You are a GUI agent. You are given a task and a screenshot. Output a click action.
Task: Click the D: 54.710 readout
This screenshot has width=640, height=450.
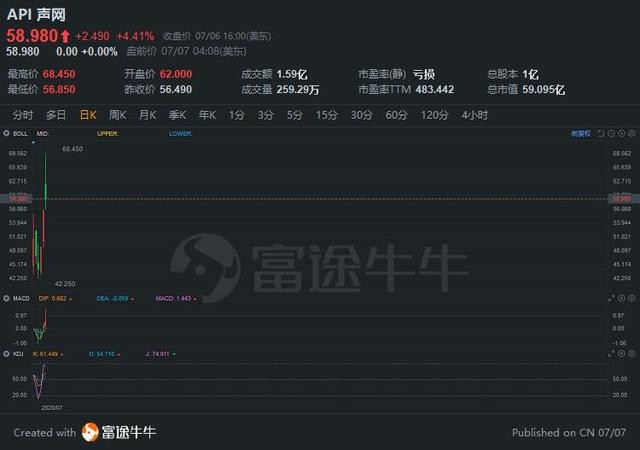tap(102, 354)
